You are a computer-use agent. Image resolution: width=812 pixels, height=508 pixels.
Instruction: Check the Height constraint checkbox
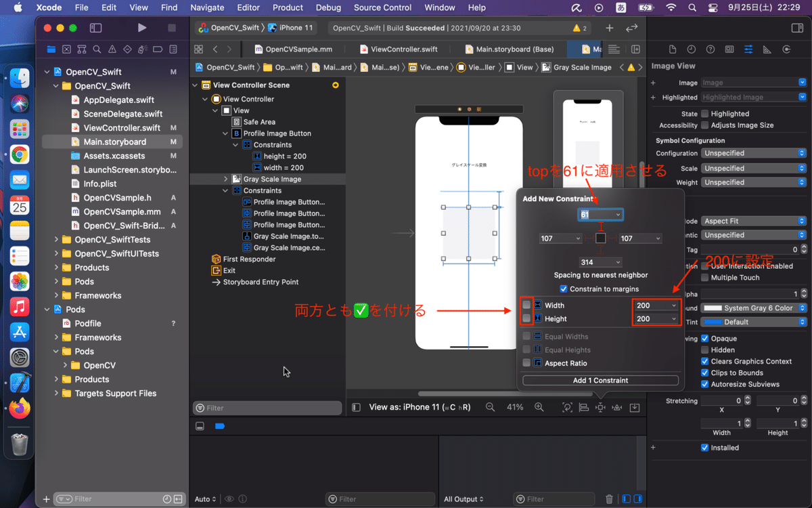[526, 318]
